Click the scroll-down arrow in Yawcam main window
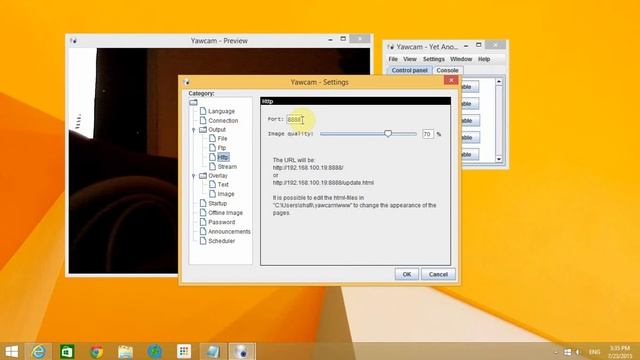640x360 pixels. [499, 159]
